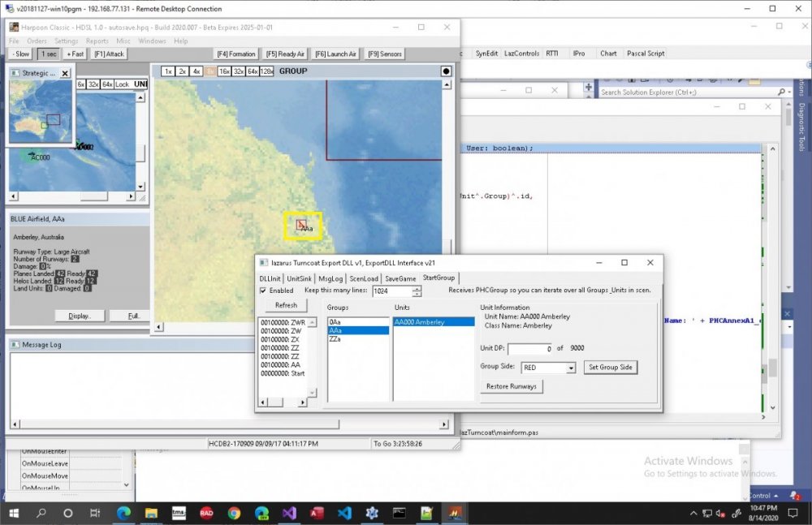Switch to the ScenLoad tab
812x525 pixels.
[x=364, y=278]
